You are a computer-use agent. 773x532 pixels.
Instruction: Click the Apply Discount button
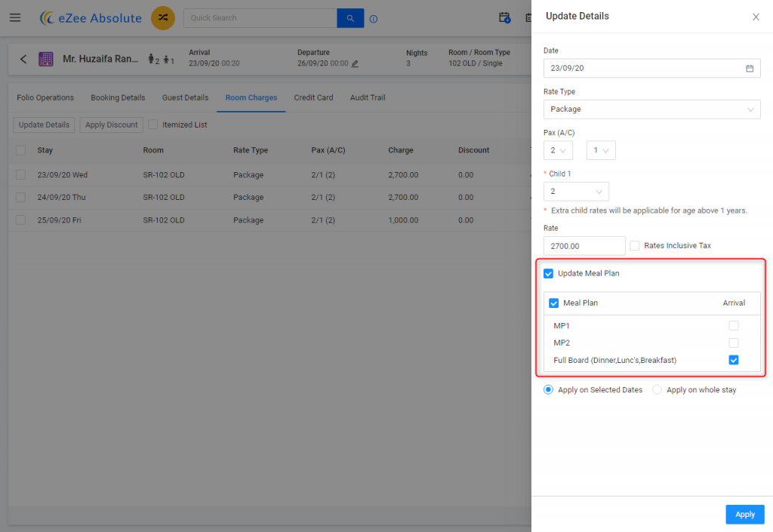(112, 125)
